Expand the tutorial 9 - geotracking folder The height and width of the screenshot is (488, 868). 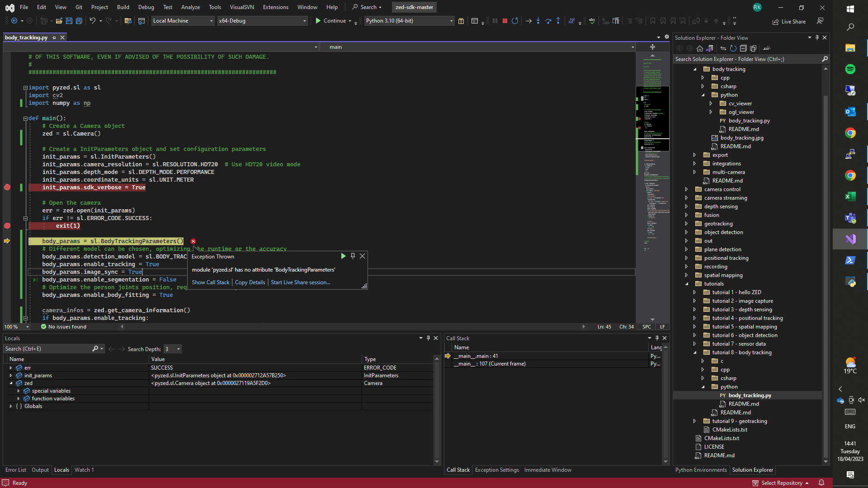pos(695,421)
